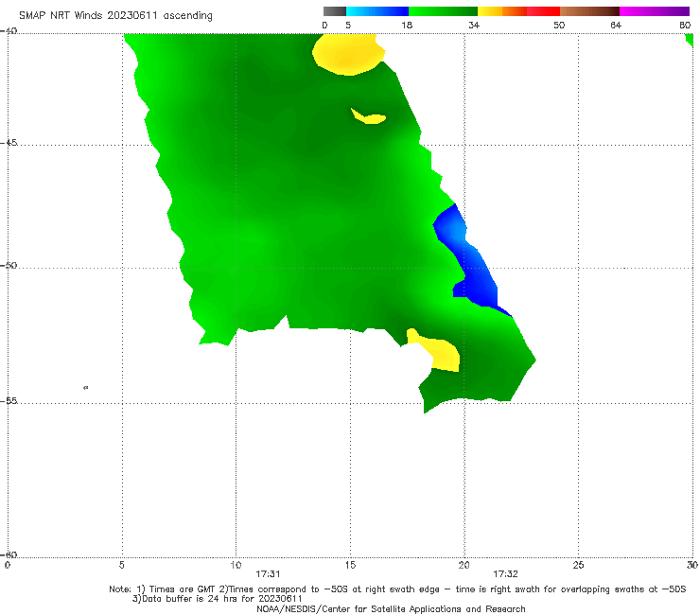
Task: Click the swath time label "17:31"
Action: [268, 574]
